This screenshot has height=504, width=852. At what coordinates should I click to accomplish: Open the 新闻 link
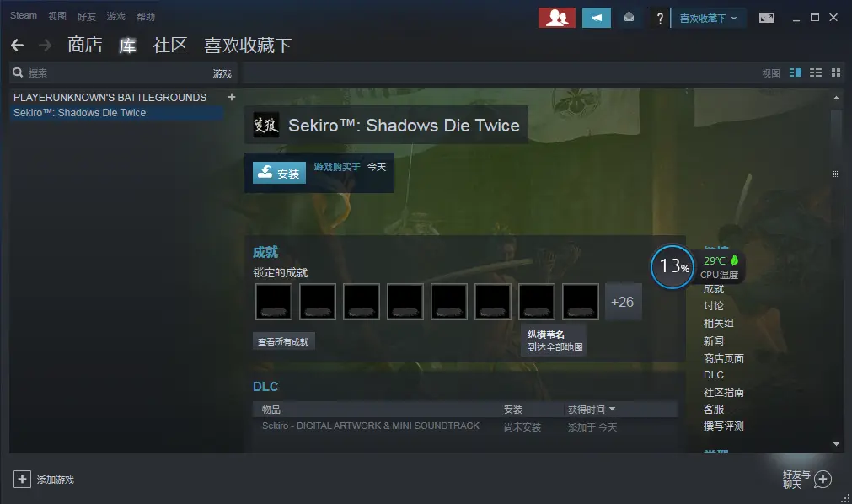(x=714, y=340)
